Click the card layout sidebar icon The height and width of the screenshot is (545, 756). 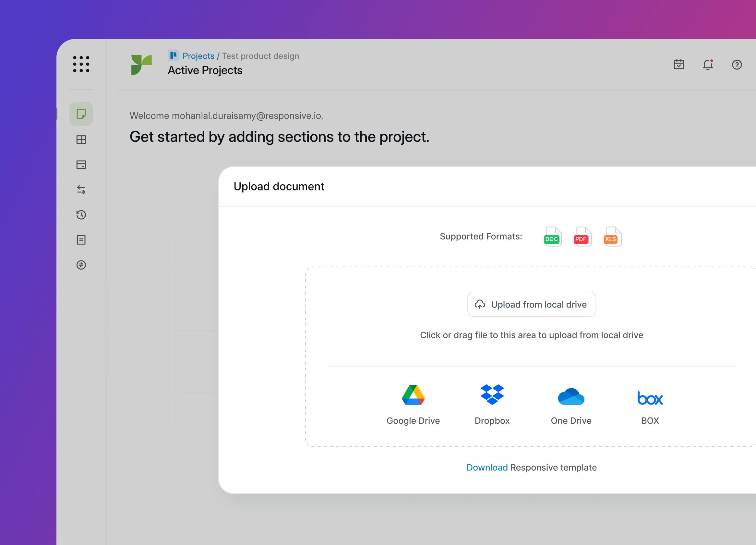pyautogui.click(x=81, y=165)
